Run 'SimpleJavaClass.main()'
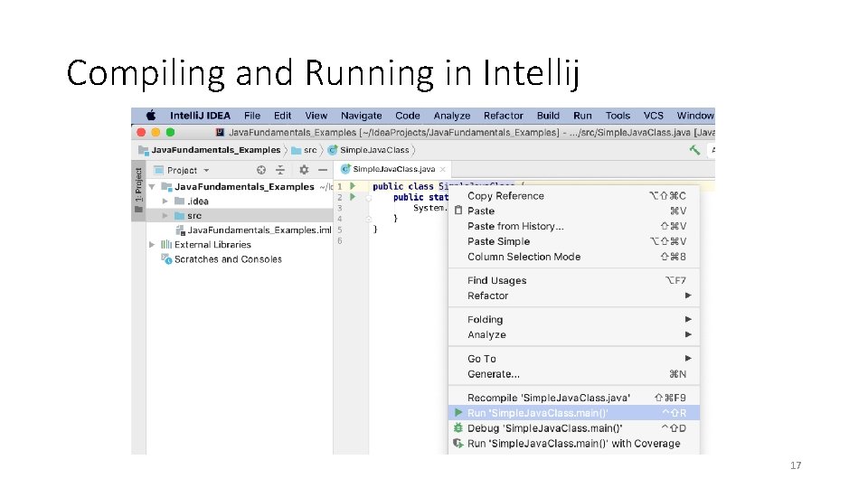Screen dimensions: 868x488 coord(573,413)
